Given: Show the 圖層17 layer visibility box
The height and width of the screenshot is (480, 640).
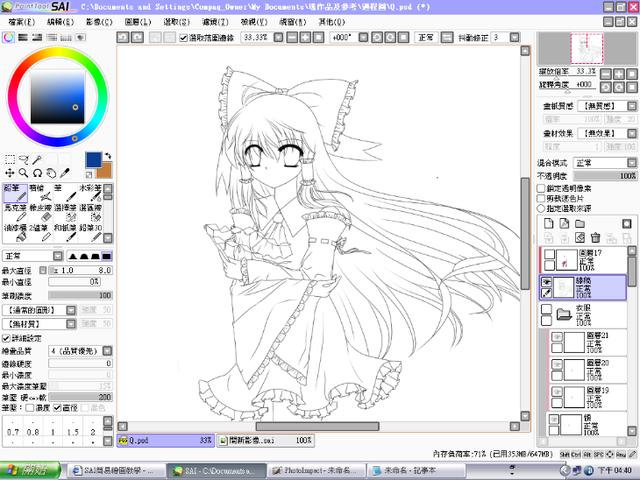Looking at the screenshot, I should tap(549, 255).
